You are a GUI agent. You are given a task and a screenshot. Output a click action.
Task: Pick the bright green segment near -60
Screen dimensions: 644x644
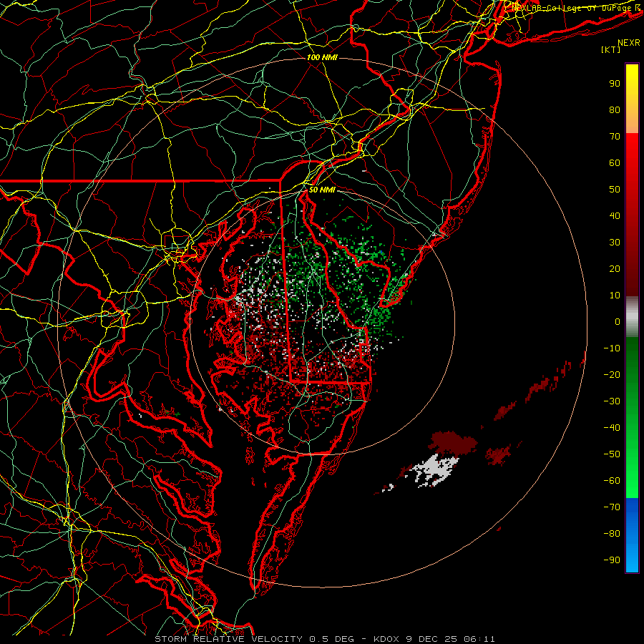[632, 482]
